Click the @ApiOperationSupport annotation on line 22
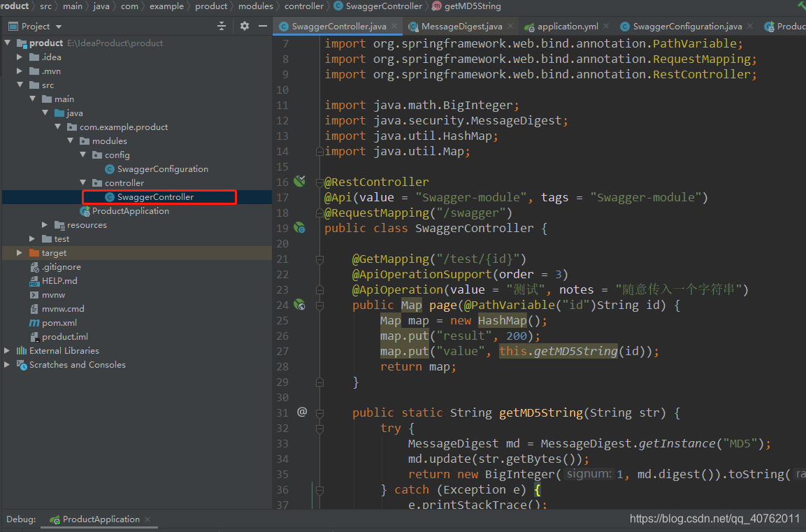 coord(422,274)
